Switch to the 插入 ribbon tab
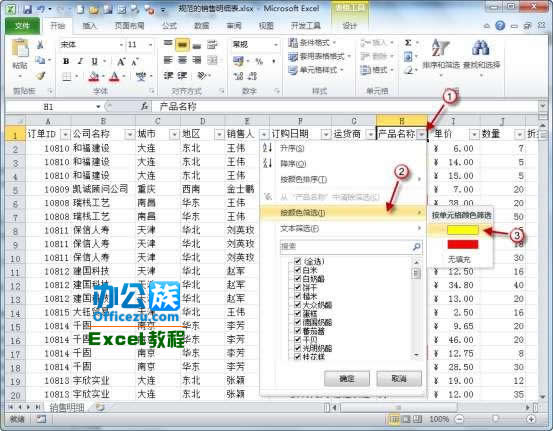Image resolution: width=553 pixels, height=431 pixels. pyautogui.click(x=89, y=25)
